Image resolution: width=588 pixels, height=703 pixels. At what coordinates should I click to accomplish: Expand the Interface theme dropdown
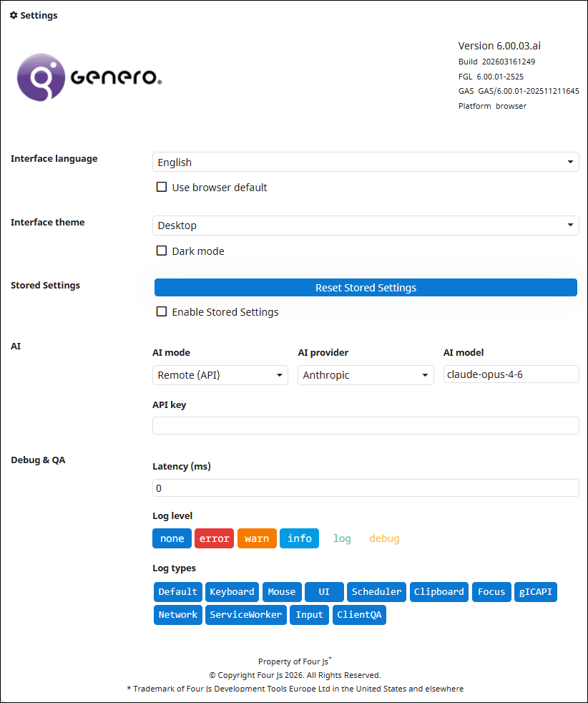366,226
